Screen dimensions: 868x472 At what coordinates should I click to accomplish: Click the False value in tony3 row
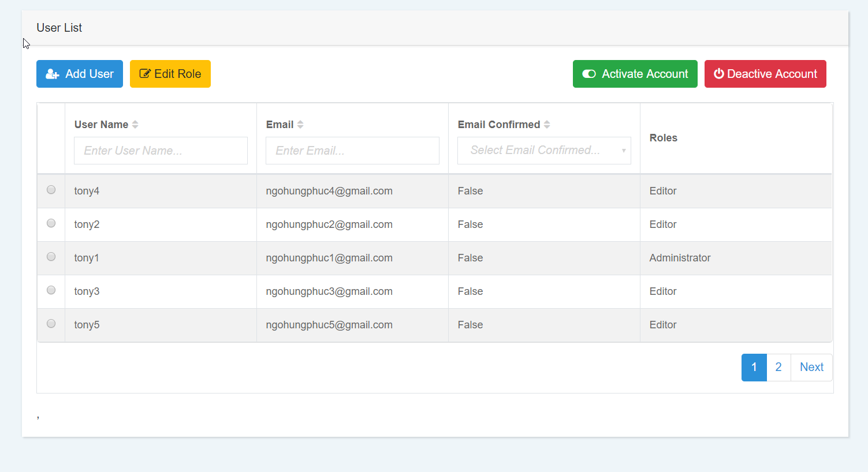[x=470, y=291]
